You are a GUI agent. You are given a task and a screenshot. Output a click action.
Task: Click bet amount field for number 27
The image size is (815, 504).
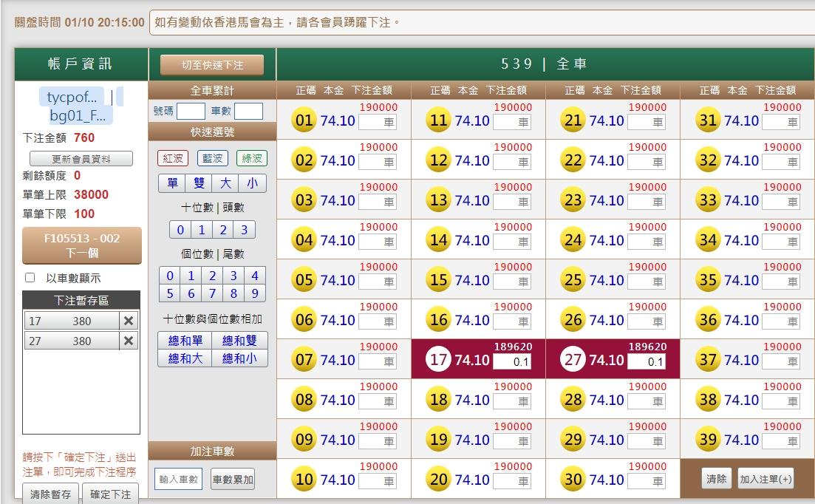point(647,361)
